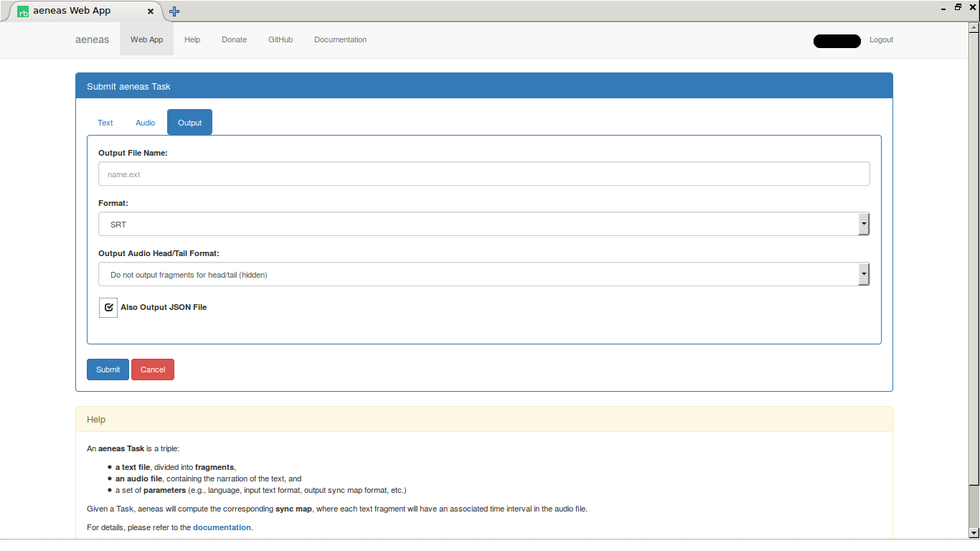Close the browser window
This screenshot has width=980, height=551.
tap(973, 7)
